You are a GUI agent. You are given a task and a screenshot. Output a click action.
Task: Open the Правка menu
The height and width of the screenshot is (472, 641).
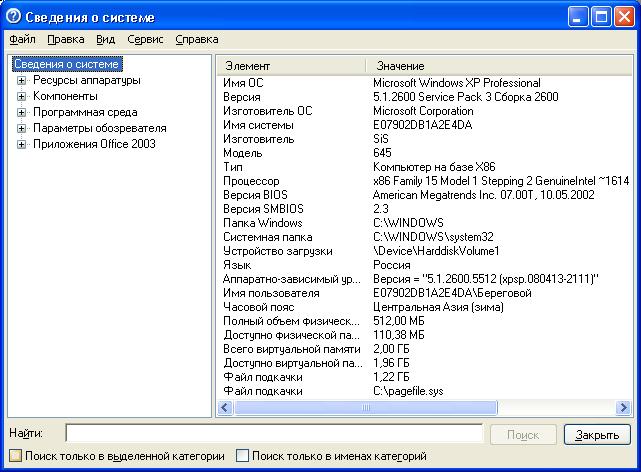[x=66, y=39]
